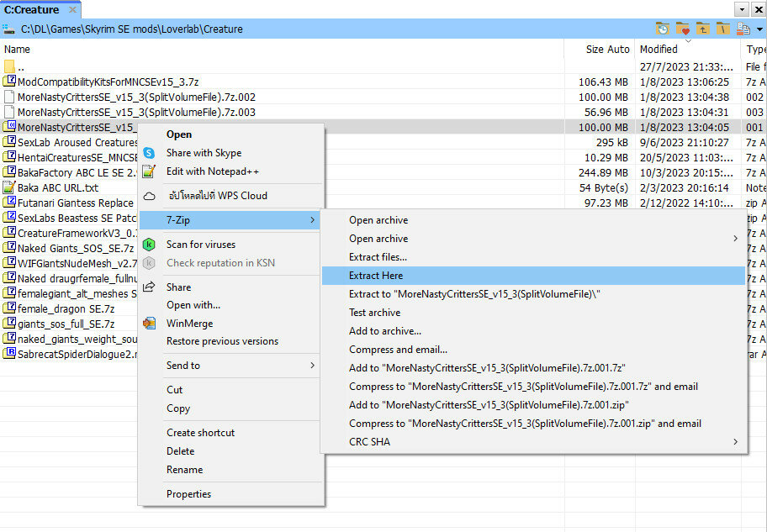
Task: Click the rar icon of SabrecatSpiderDialogue2
Action: [8, 354]
